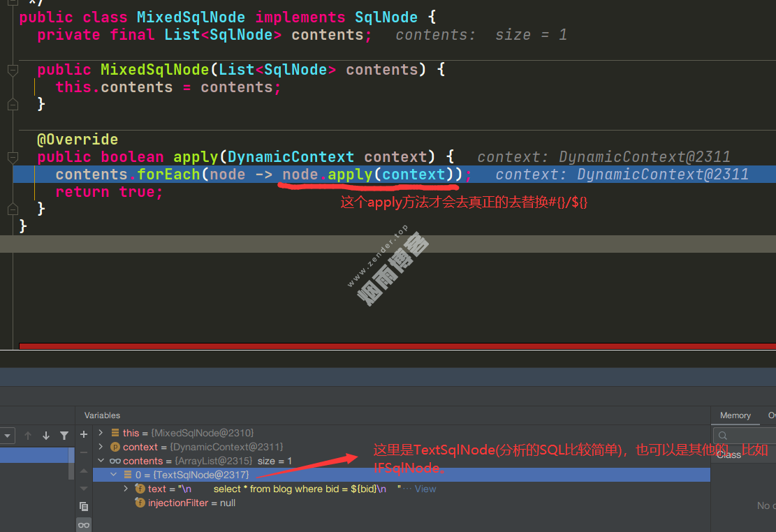The height and width of the screenshot is (532, 776).
Task: Collapse the contents ArrayList node
Action: coord(101,461)
